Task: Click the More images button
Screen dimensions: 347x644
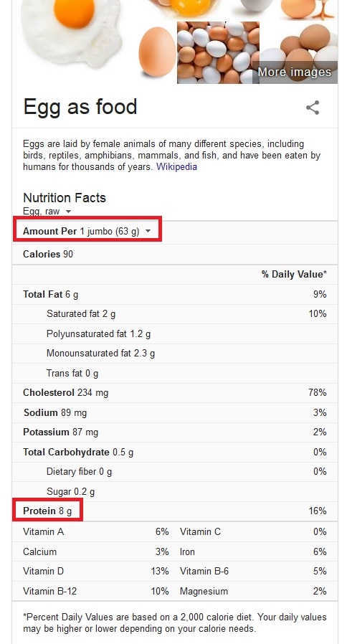Action: click(x=294, y=72)
